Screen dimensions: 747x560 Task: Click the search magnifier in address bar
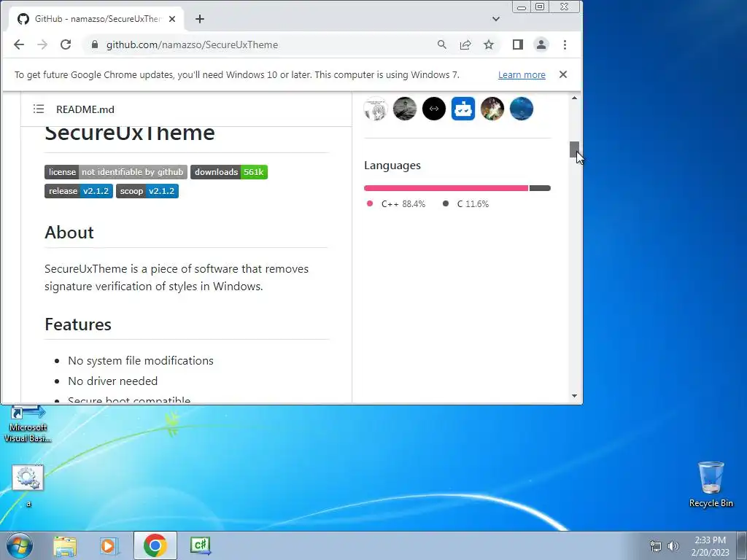point(441,44)
